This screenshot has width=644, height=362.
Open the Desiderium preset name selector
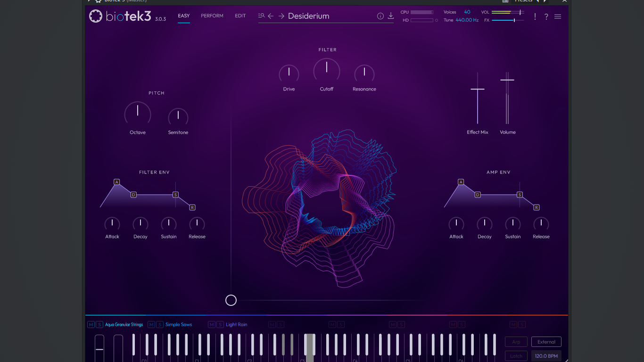coord(309,16)
